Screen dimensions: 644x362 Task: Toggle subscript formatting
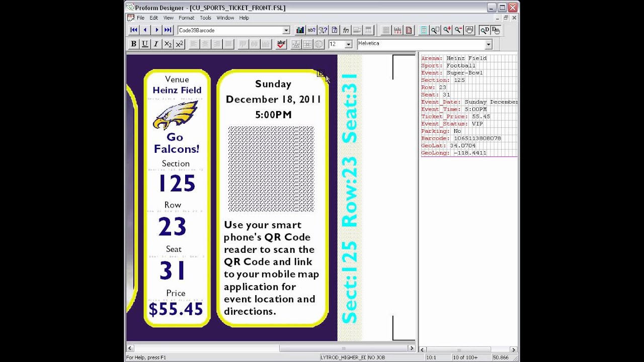[x=168, y=44]
